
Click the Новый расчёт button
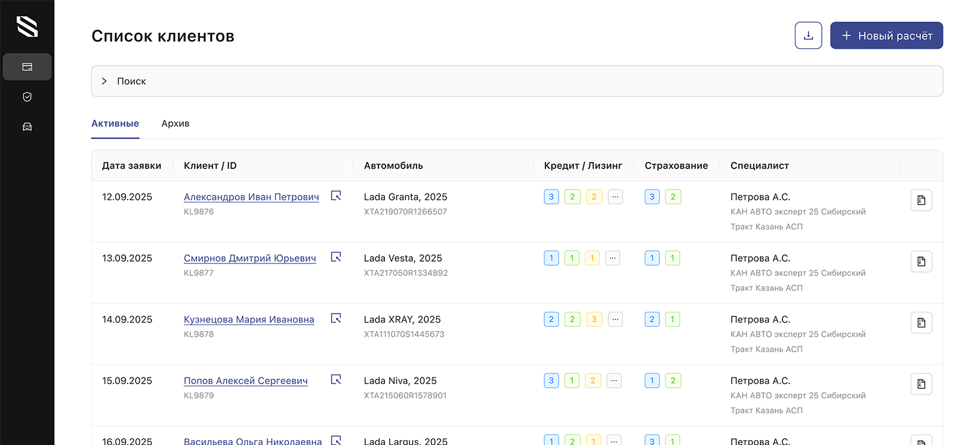[886, 36]
